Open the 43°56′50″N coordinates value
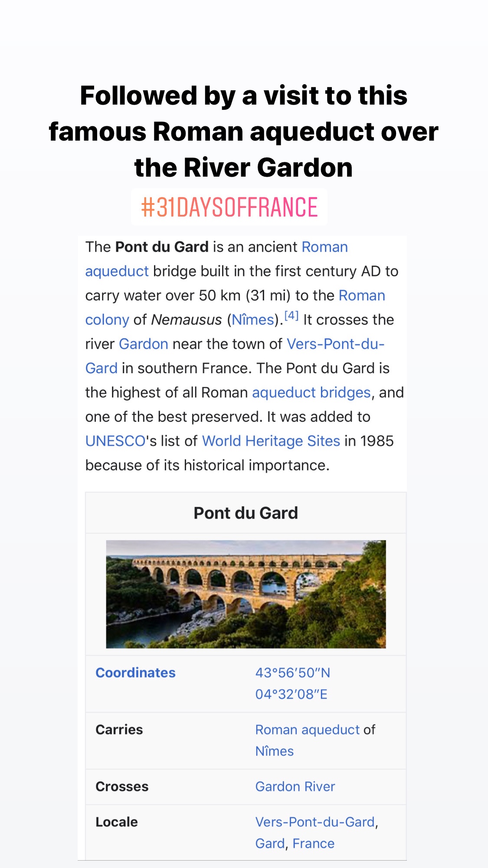The height and width of the screenshot is (868, 488). (x=292, y=673)
